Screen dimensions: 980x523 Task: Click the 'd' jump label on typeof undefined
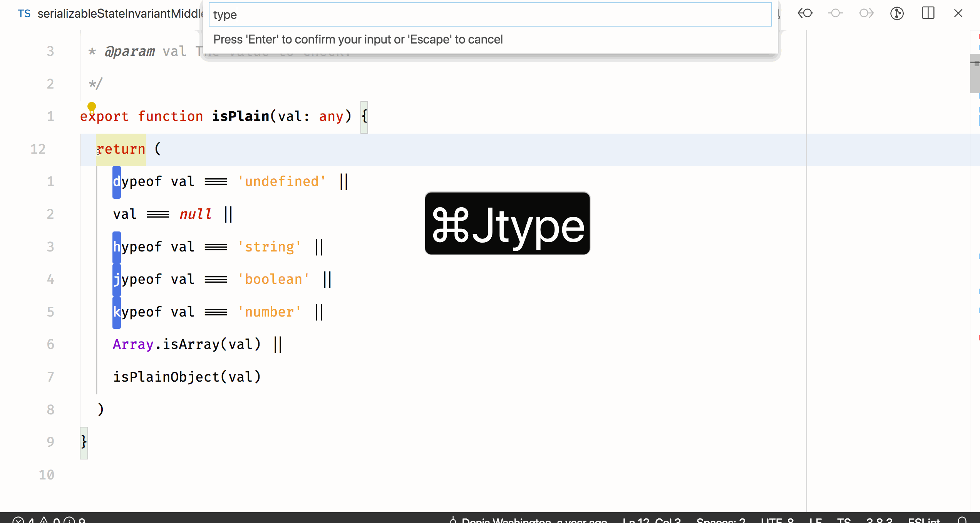click(x=117, y=182)
